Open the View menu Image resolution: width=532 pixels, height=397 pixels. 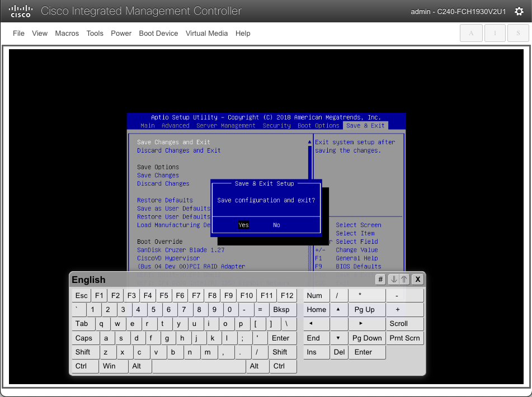(40, 33)
